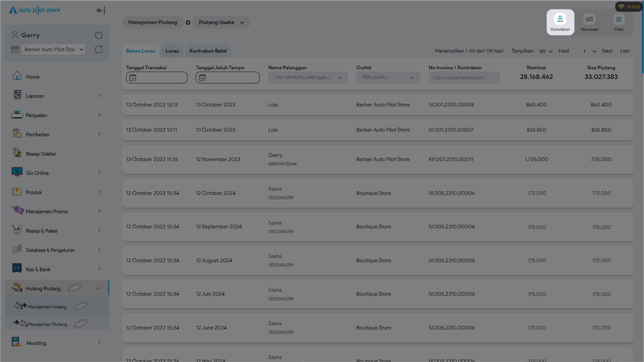Click the refresh store icon

pos(99,50)
